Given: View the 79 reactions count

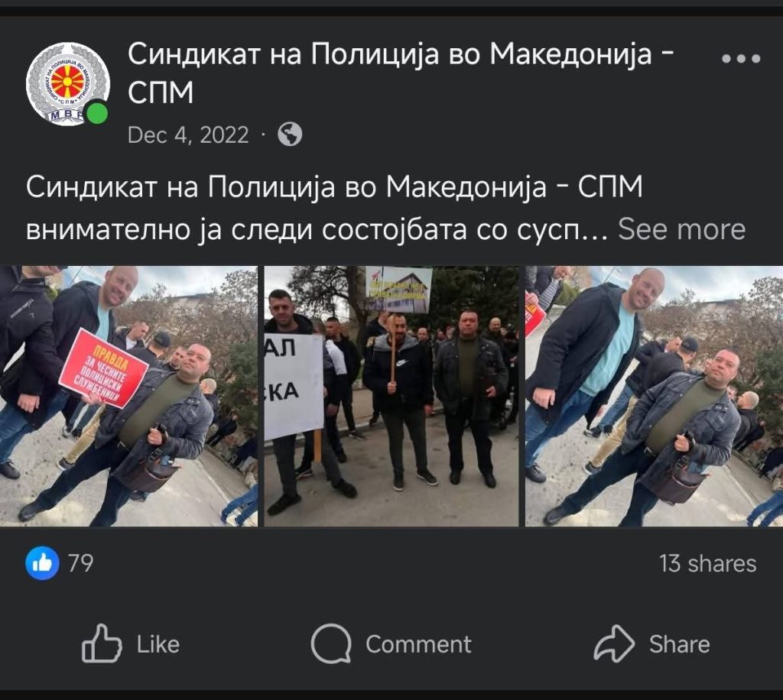Looking at the screenshot, I should [80, 563].
